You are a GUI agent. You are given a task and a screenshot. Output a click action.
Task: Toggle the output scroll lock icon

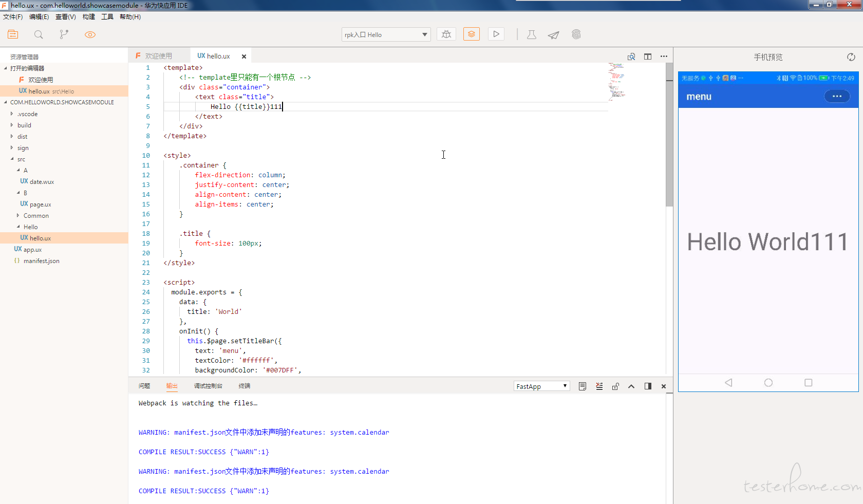coord(615,386)
